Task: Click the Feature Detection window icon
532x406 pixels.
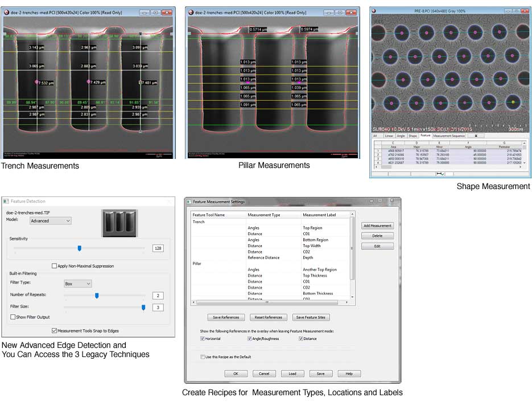Action: click(x=6, y=200)
